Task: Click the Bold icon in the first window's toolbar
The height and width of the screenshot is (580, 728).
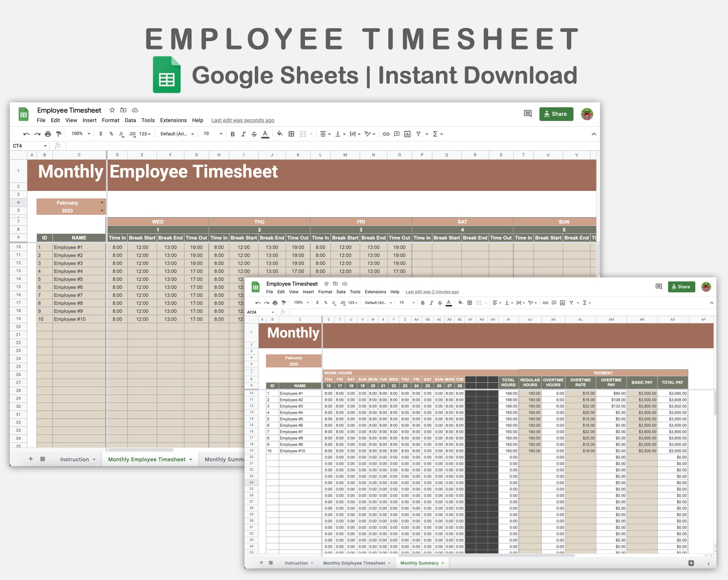Action: (x=233, y=134)
